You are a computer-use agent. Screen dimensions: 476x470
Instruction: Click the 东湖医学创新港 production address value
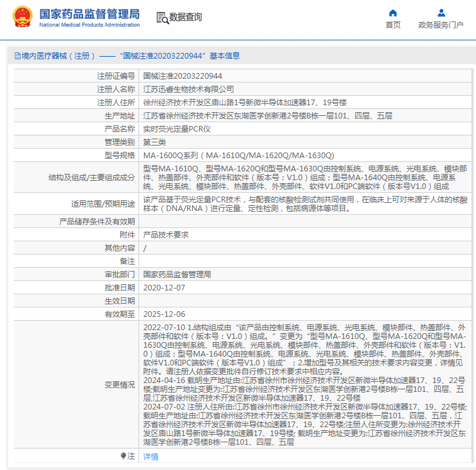[268, 116]
